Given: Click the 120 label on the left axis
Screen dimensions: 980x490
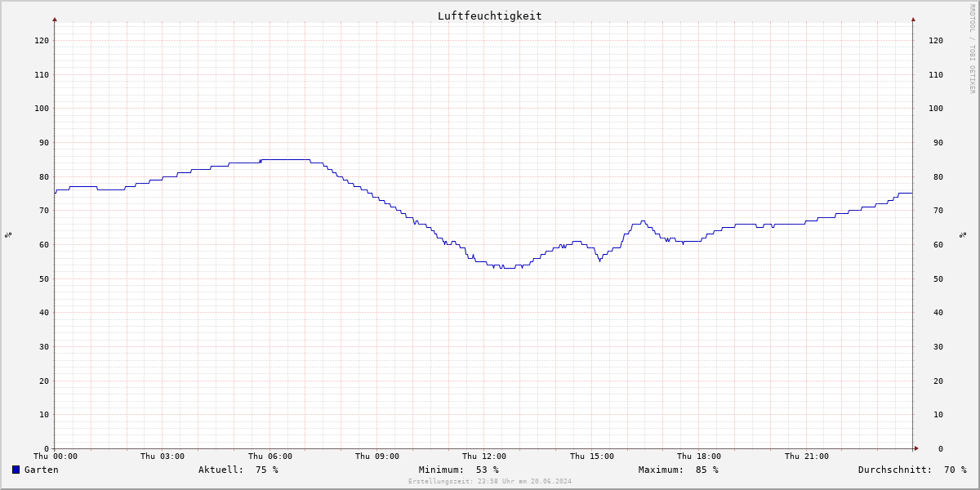Looking at the screenshot, I should click(41, 40).
